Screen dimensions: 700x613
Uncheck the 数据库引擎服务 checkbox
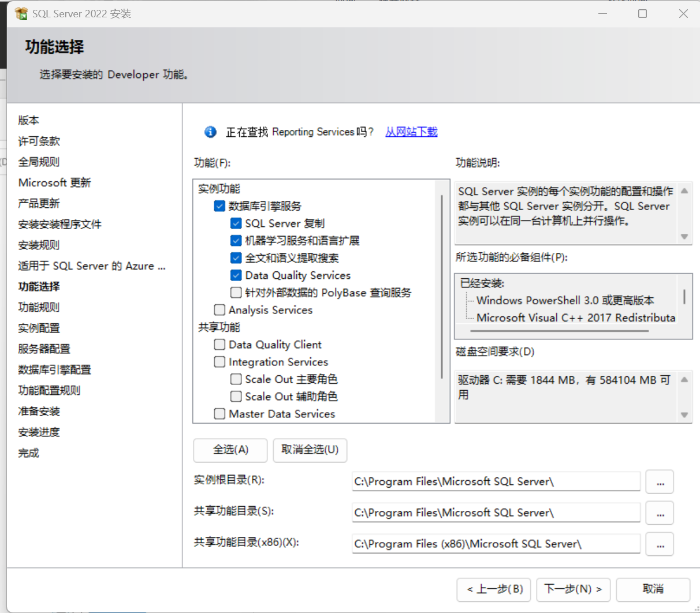tap(219, 206)
